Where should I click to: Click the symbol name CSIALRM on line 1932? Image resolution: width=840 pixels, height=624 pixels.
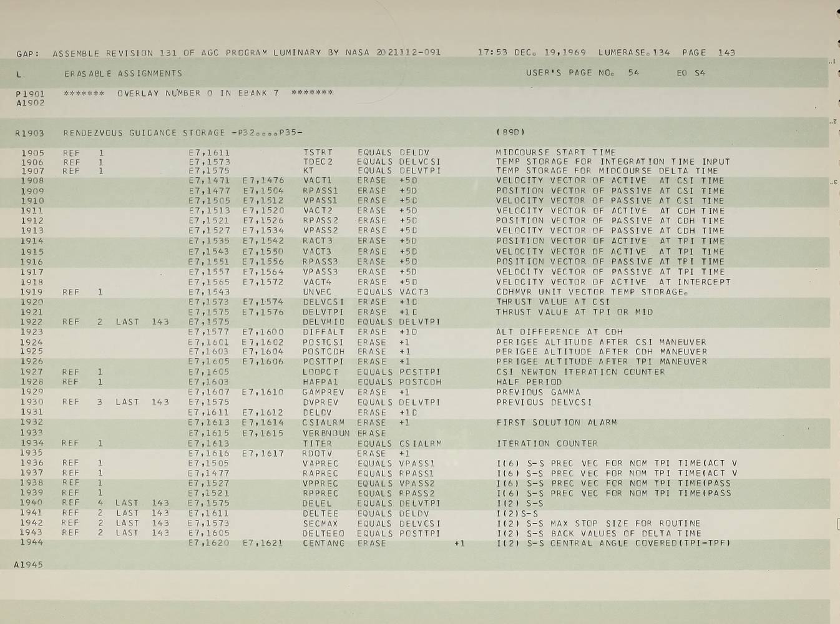(x=323, y=422)
